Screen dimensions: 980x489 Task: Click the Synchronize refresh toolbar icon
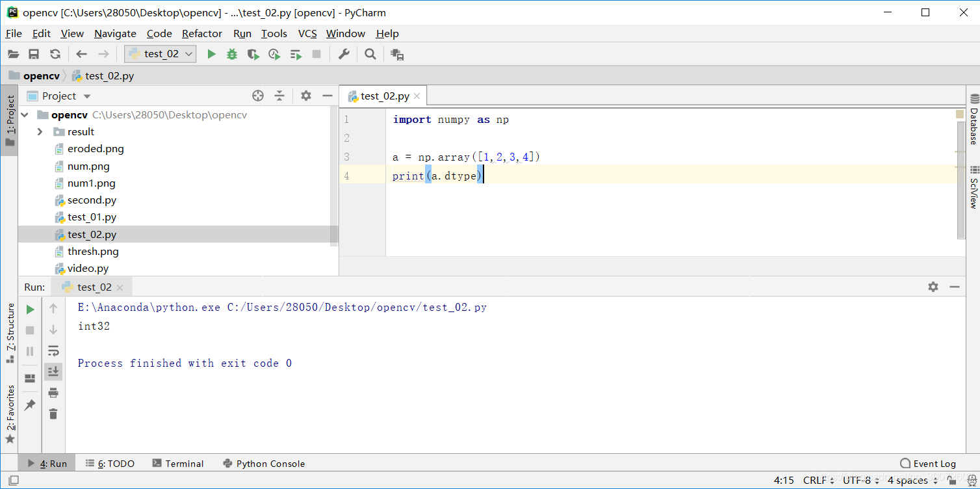(55, 54)
